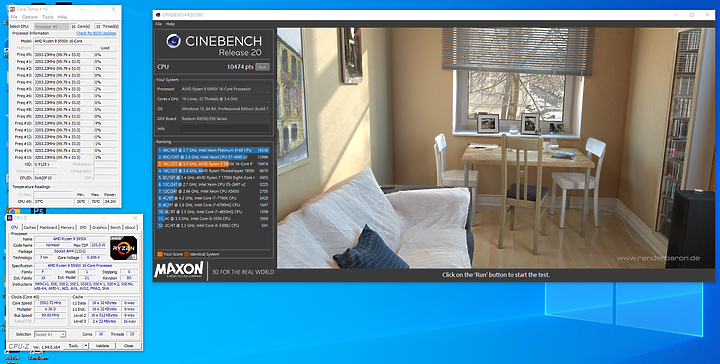Select the CPU tab in CPU-Z

(14, 227)
